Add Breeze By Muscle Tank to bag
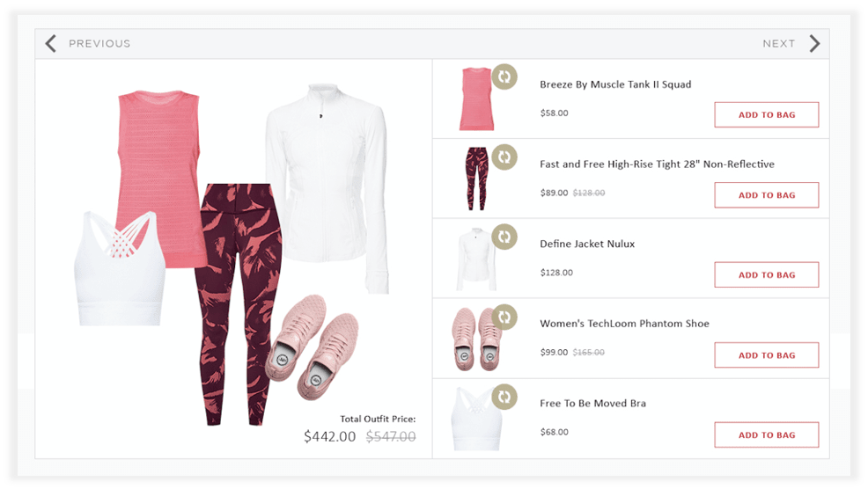 coord(767,114)
